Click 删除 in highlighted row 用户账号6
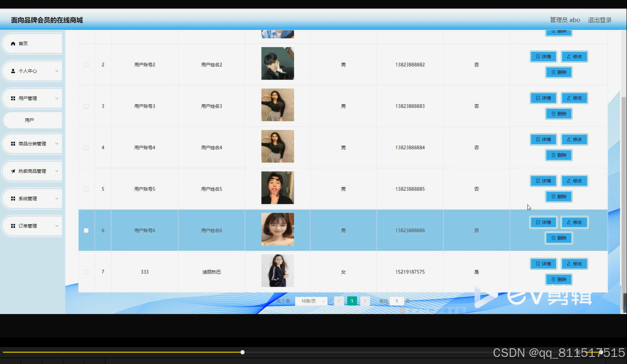This screenshot has width=627, height=364. point(559,238)
